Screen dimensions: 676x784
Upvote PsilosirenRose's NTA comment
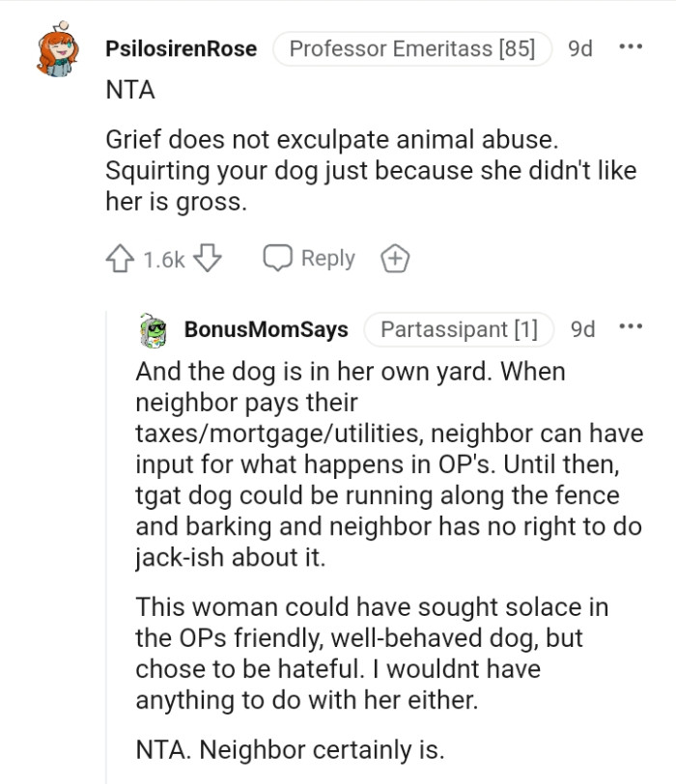118,258
